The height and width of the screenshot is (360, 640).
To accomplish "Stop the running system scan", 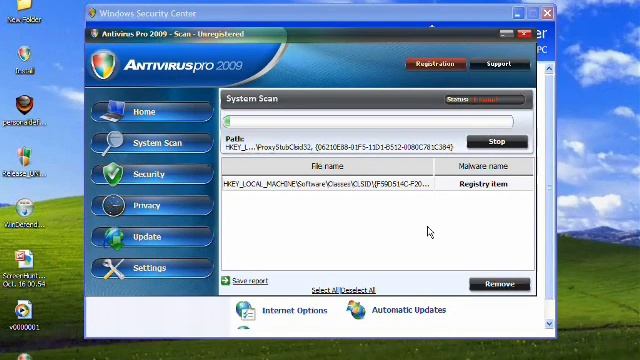I will pyautogui.click(x=497, y=142).
